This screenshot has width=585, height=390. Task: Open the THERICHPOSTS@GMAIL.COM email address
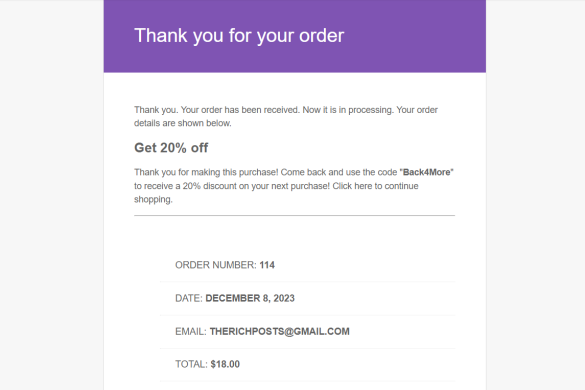click(x=279, y=331)
